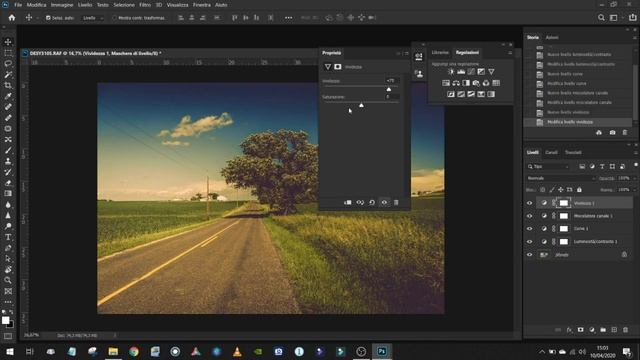The image size is (640, 360).
Task: Switch to the Canali tab
Action: click(551, 153)
